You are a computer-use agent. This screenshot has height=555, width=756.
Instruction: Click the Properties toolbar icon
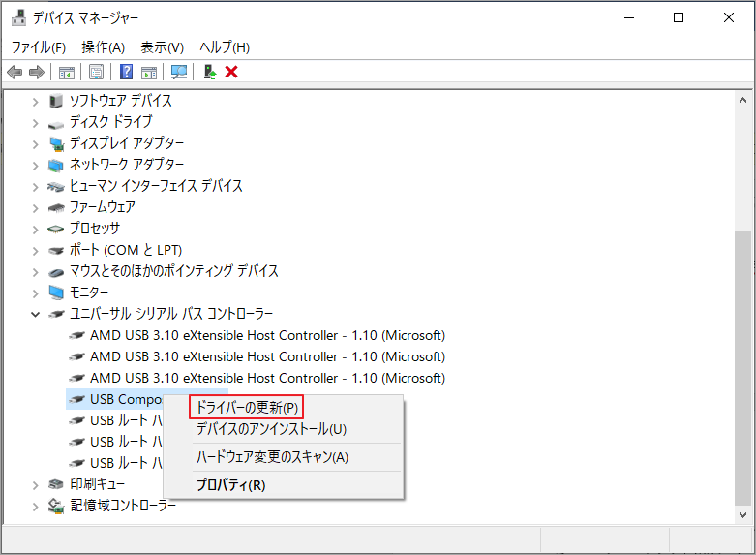pos(96,72)
